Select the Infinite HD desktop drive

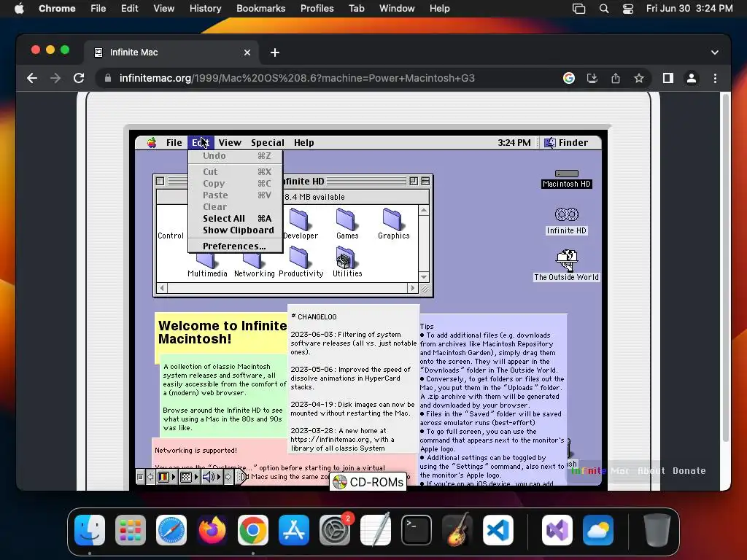(x=566, y=221)
